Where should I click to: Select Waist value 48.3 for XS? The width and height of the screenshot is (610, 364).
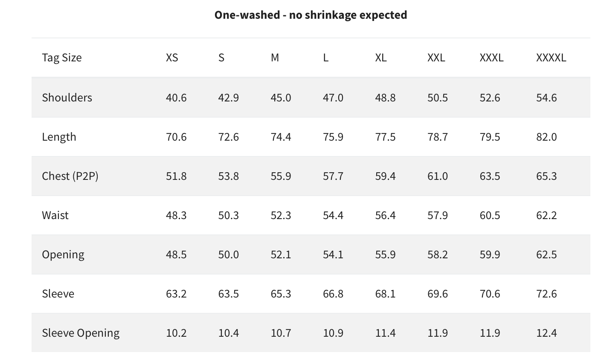(x=176, y=215)
